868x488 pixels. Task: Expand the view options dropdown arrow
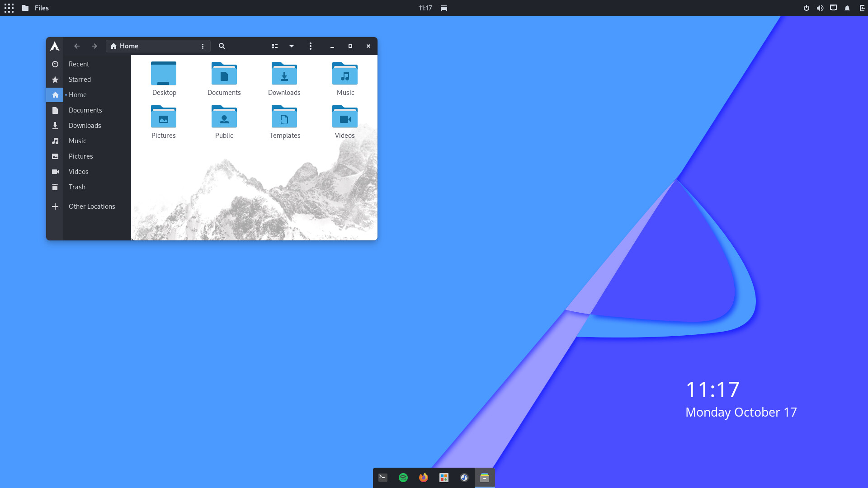(x=292, y=46)
